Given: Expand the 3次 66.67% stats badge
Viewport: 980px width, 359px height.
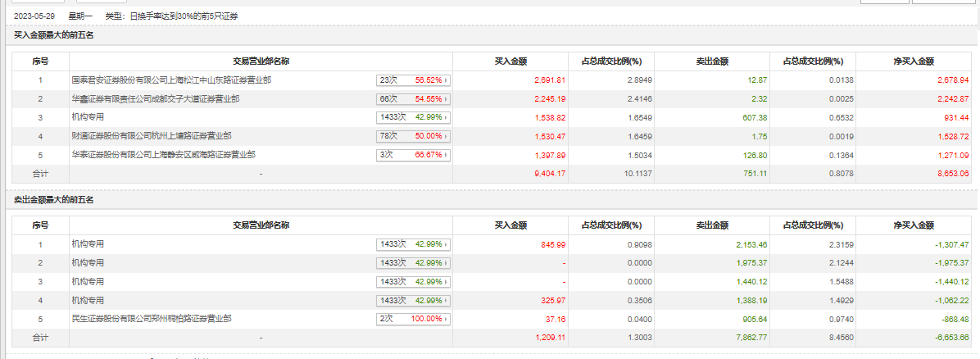Looking at the screenshot, I should click(x=414, y=155).
